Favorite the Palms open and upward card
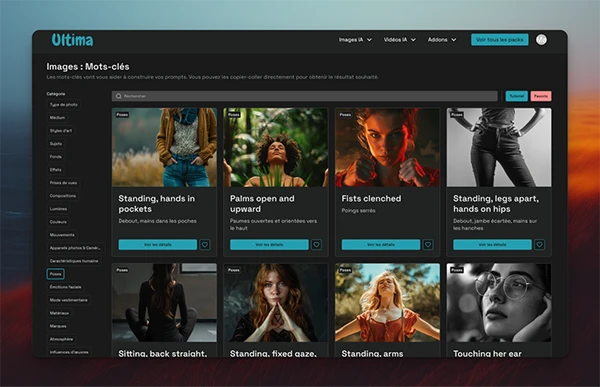Viewport: 600px width, 387px height. click(x=316, y=245)
